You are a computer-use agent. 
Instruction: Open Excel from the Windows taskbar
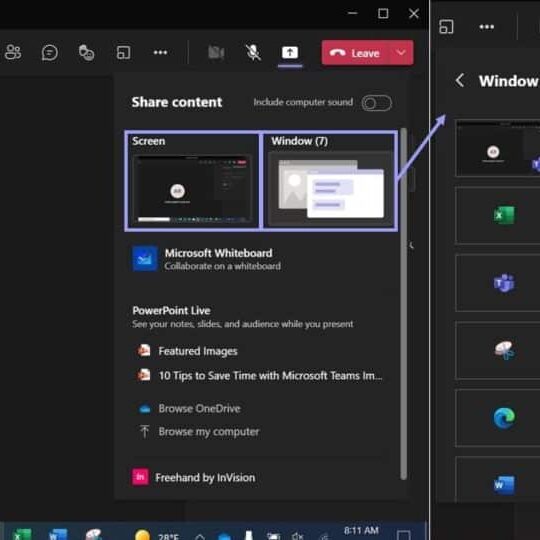(23, 534)
